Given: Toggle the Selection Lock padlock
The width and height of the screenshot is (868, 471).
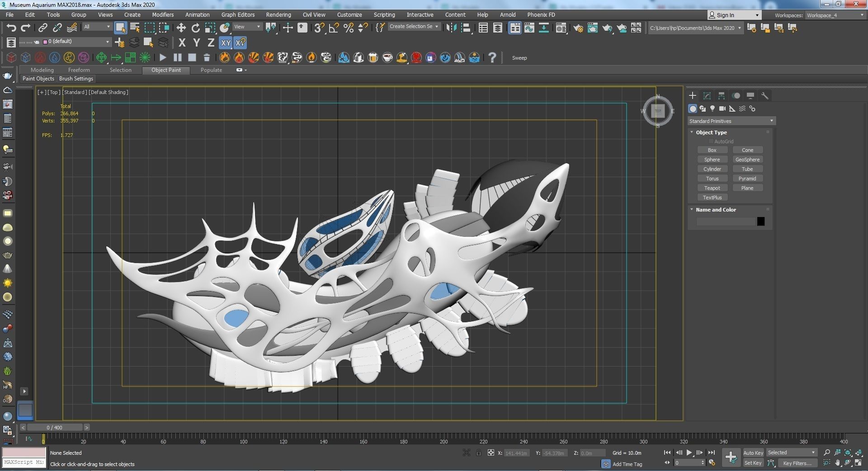Looking at the screenshot, I should pos(479,452).
